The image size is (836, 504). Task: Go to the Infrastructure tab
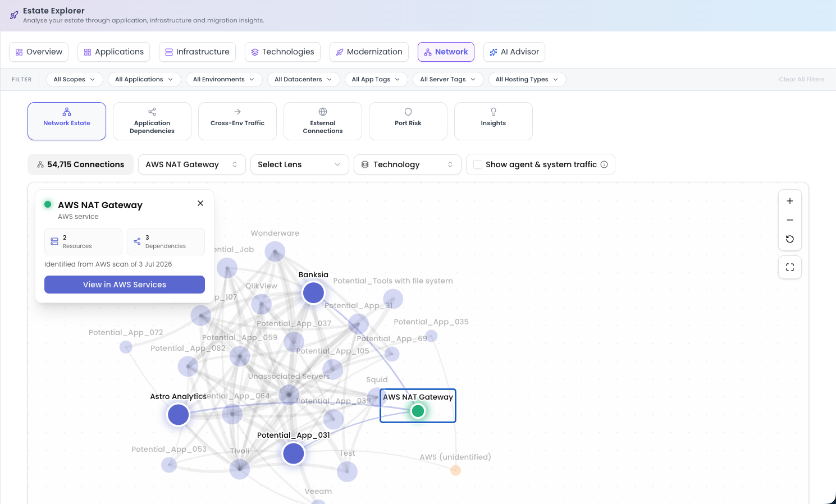(x=197, y=52)
